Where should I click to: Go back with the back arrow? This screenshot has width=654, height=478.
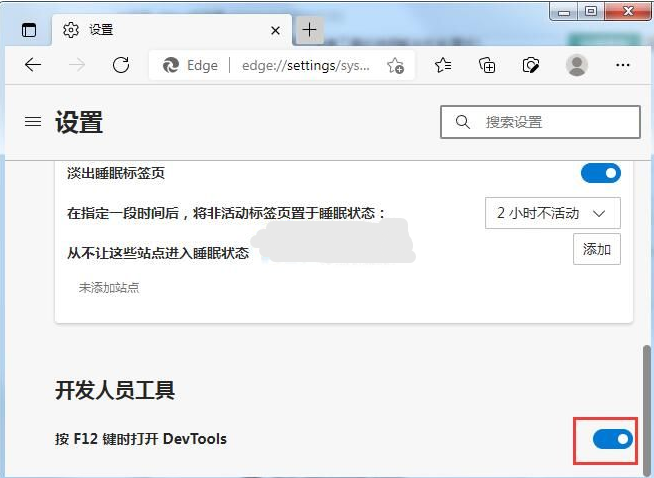33,65
